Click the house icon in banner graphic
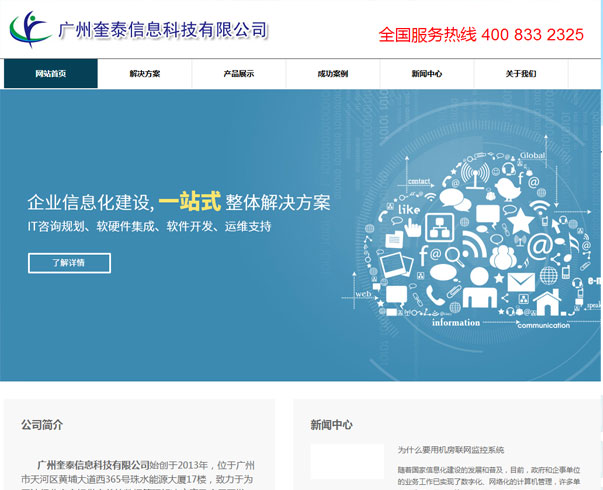 (548, 300)
